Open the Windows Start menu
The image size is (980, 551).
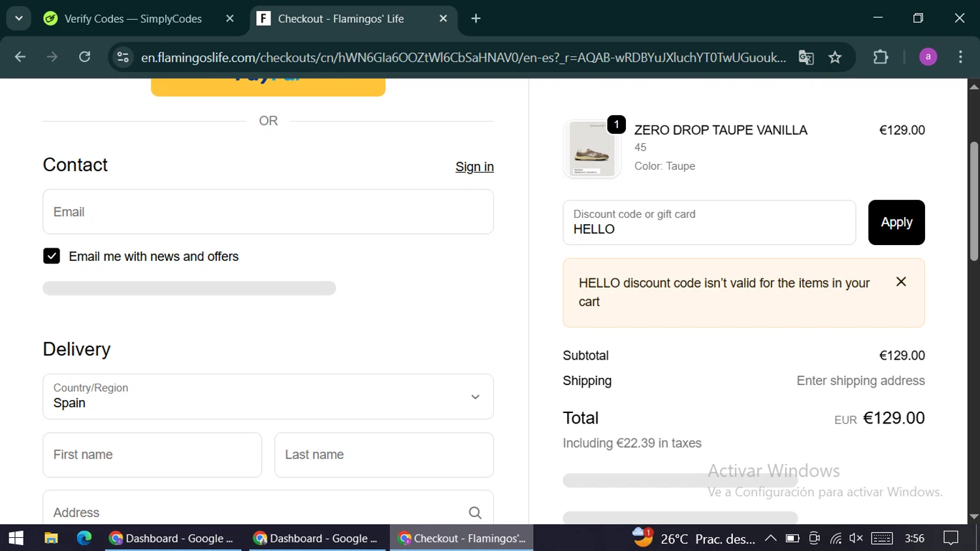pyautogui.click(x=16, y=538)
